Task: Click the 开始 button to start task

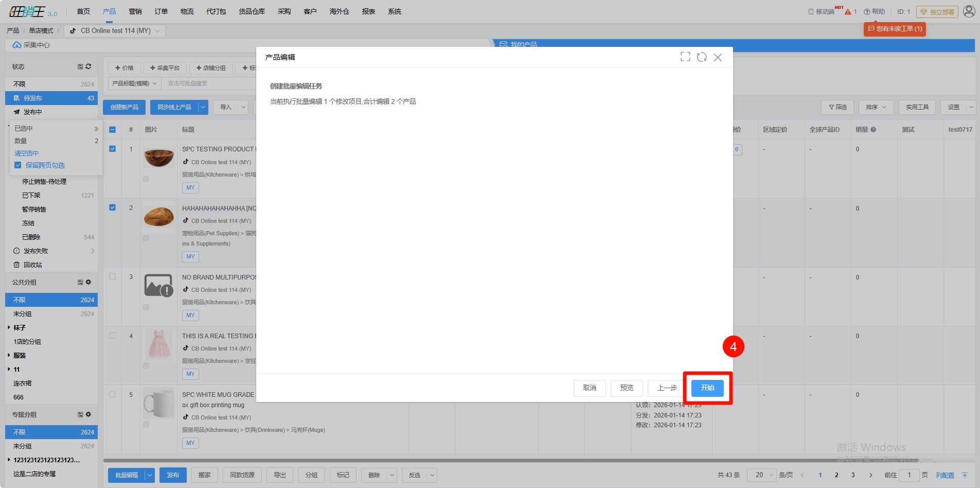Action: coord(707,388)
